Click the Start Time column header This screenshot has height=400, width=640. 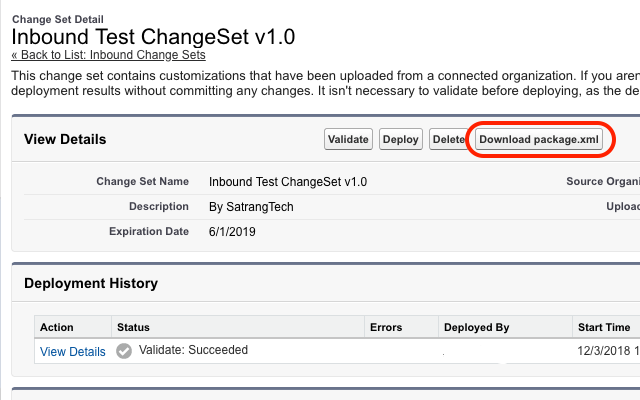point(604,327)
